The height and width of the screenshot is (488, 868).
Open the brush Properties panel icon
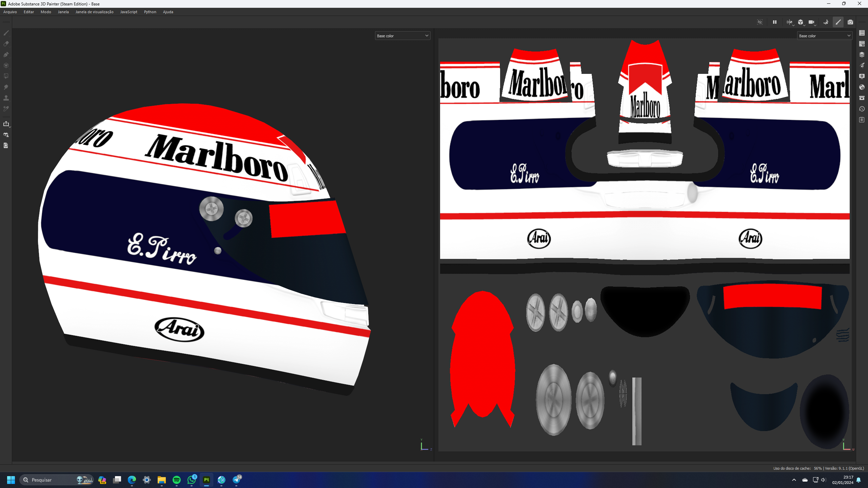click(x=862, y=65)
